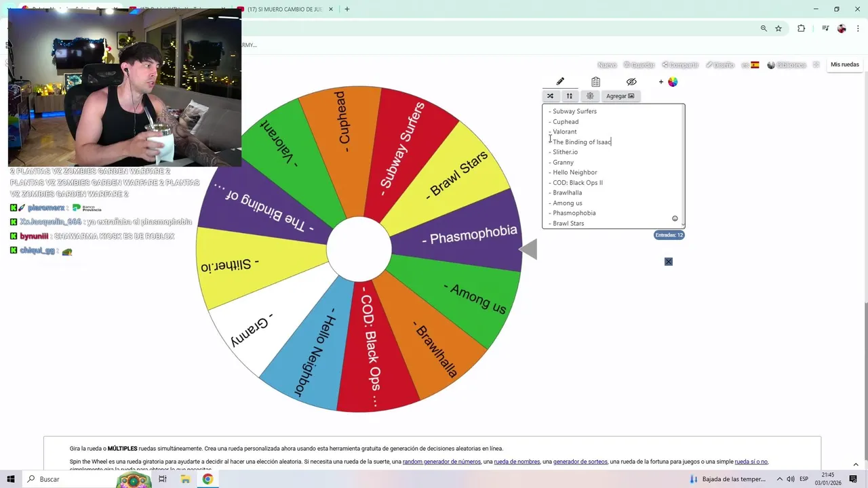Open browser zoom magnifier icon
The width and height of the screenshot is (868, 488).
tap(764, 28)
